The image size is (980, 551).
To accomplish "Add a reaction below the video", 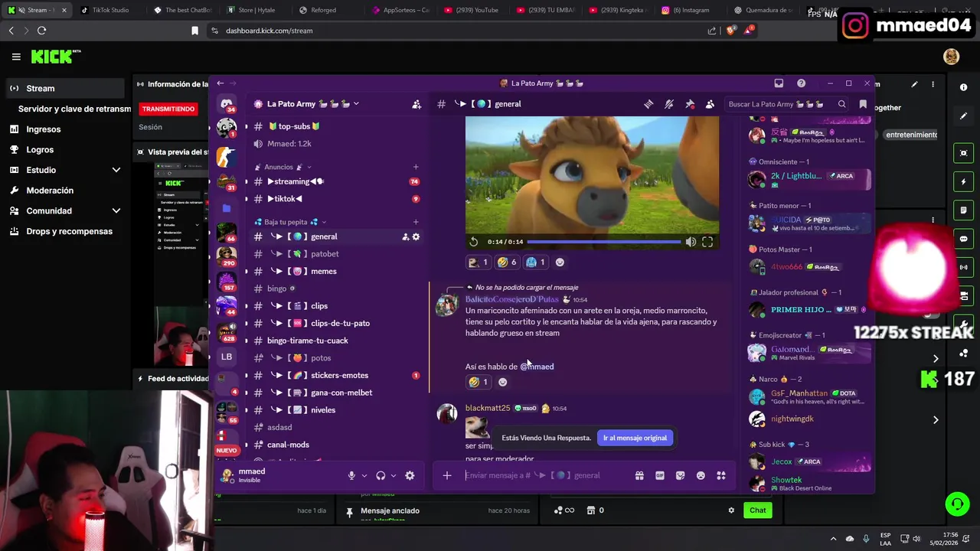I will point(560,262).
